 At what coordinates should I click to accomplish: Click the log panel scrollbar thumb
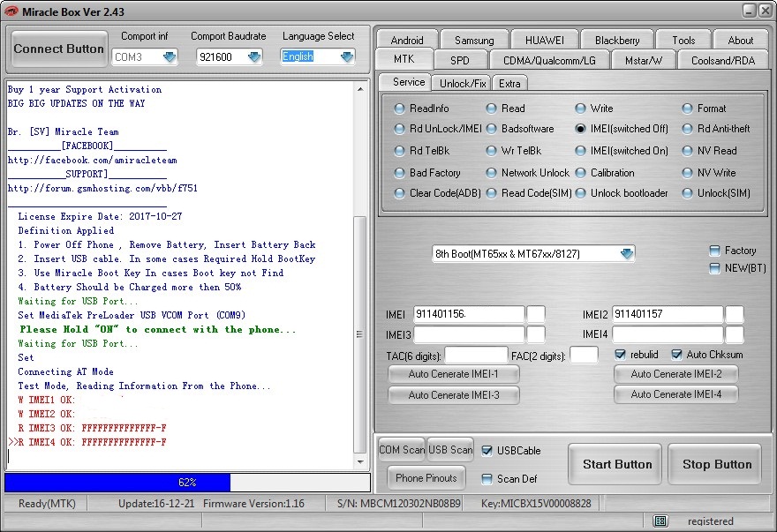pyautogui.click(x=360, y=334)
